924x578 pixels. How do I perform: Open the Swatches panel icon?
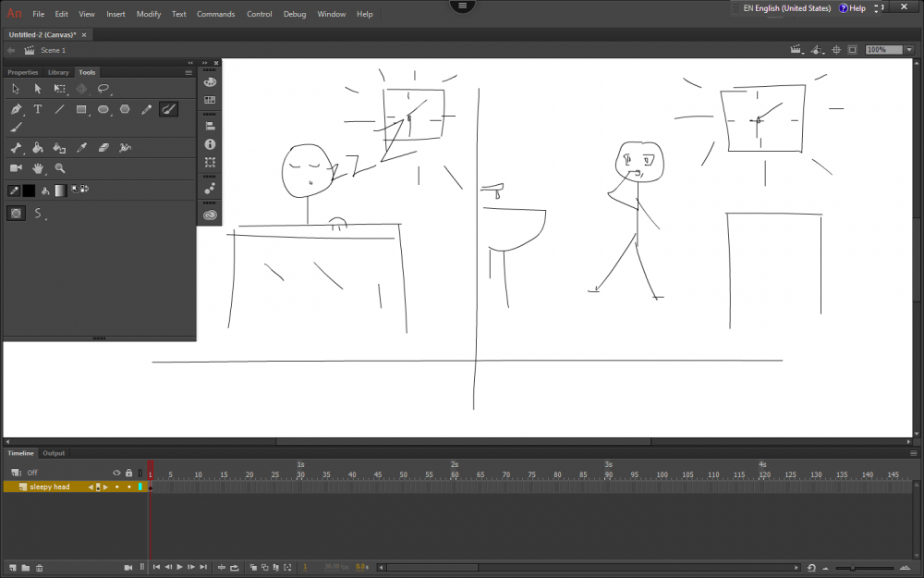[210, 100]
